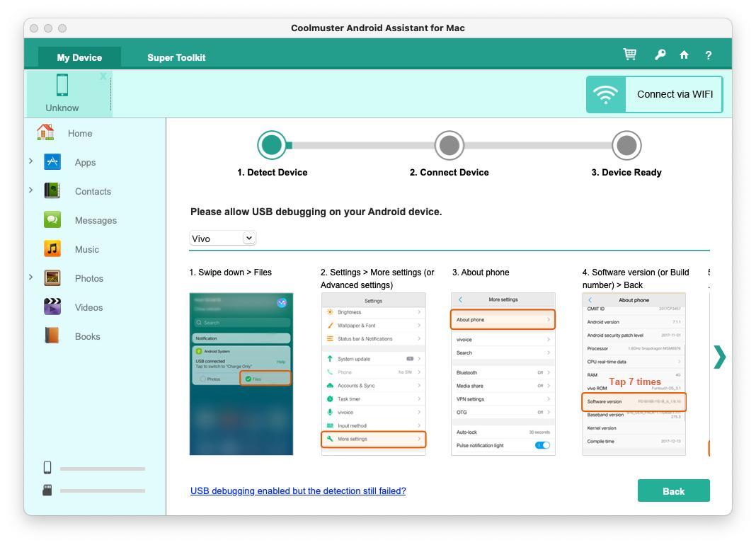Click the SD card storage icon
Screen dimensions: 756x545
pyautogui.click(x=47, y=490)
